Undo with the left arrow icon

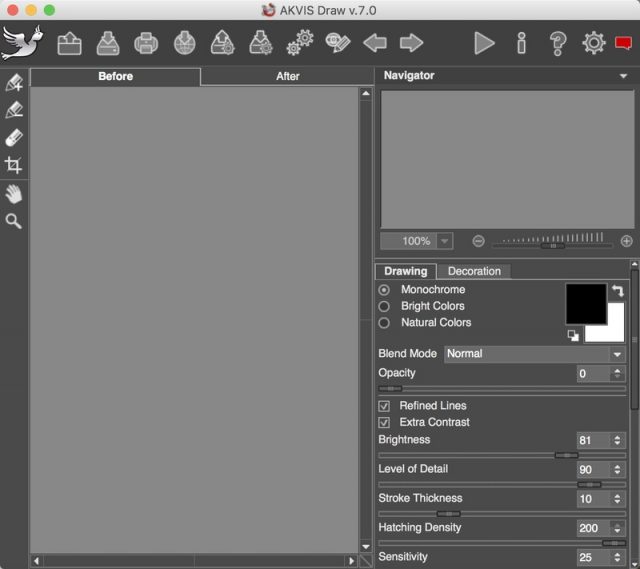pos(375,43)
